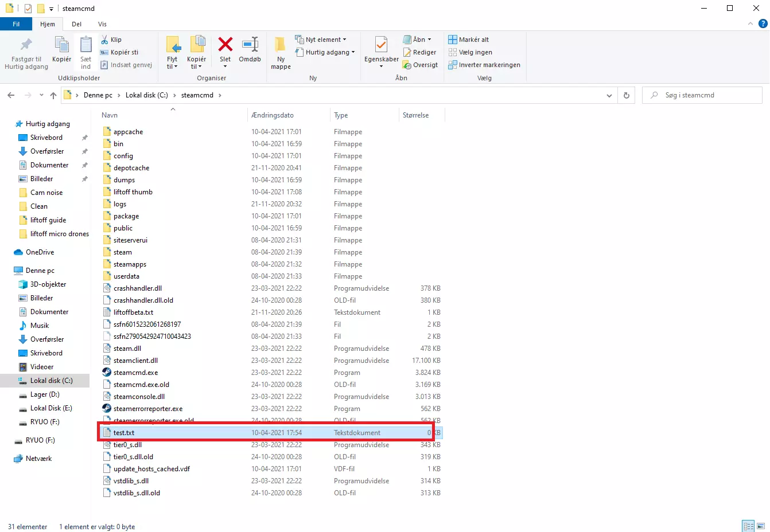
Task: Select everything with Markér alt
Action: click(469, 40)
